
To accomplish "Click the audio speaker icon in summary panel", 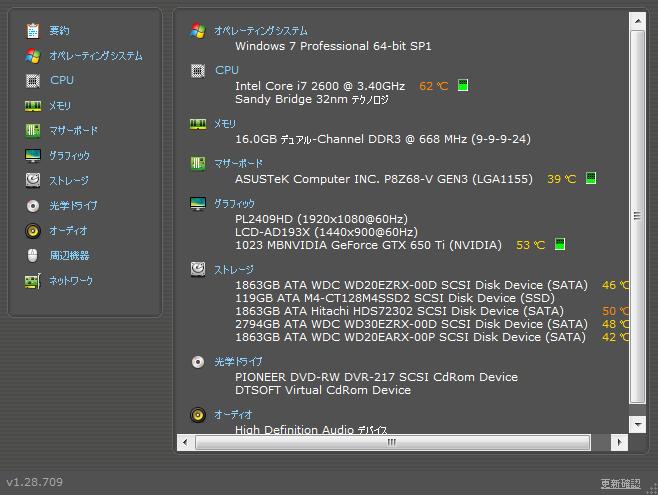I will (x=198, y=415).
